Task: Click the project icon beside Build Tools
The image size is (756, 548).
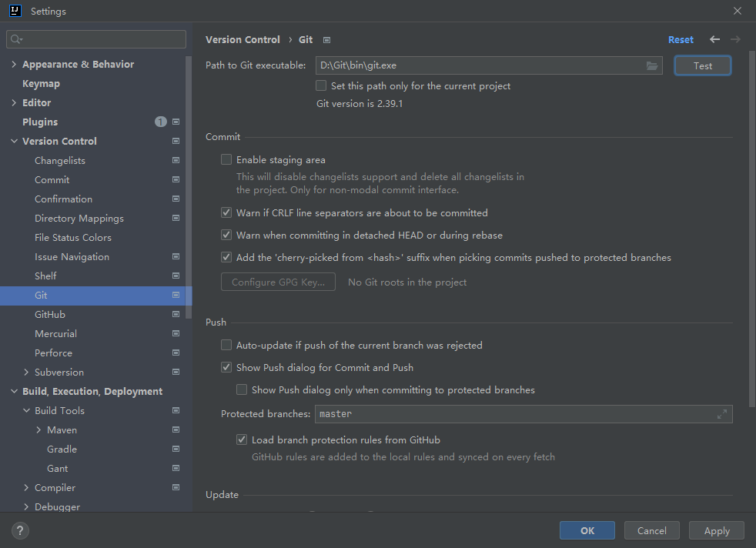Action: click(x=176, y=411)
